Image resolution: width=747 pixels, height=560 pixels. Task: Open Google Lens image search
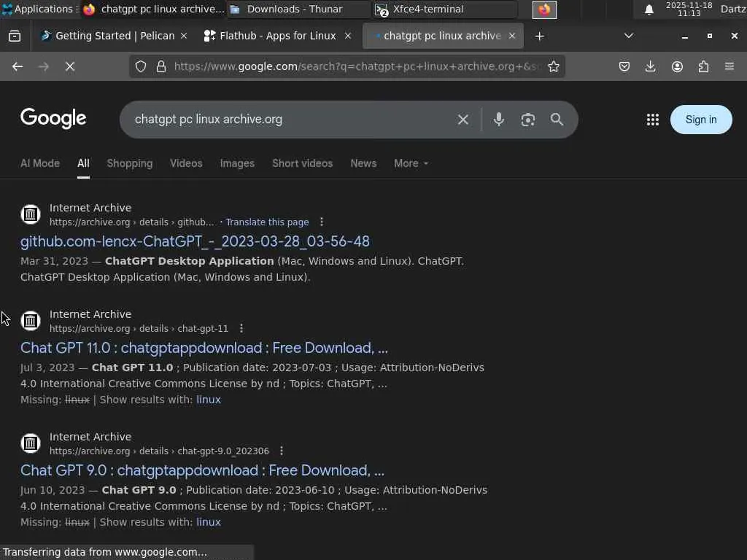pos(528,120)
